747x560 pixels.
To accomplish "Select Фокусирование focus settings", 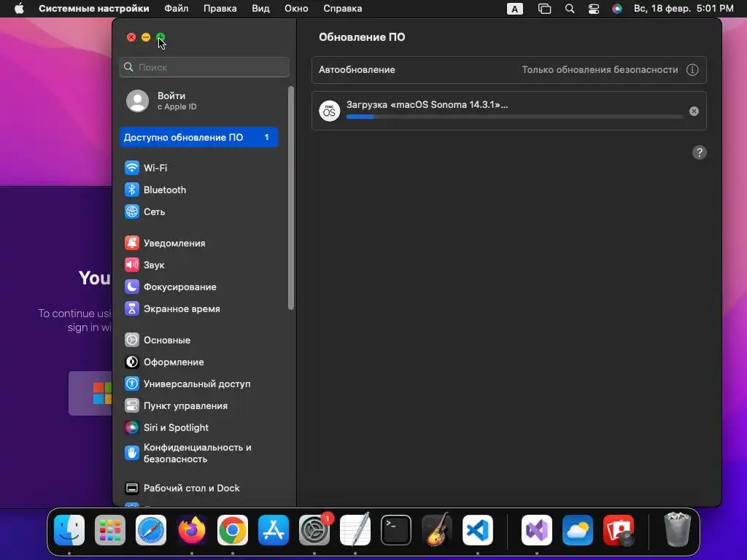I will pos(198,287).
